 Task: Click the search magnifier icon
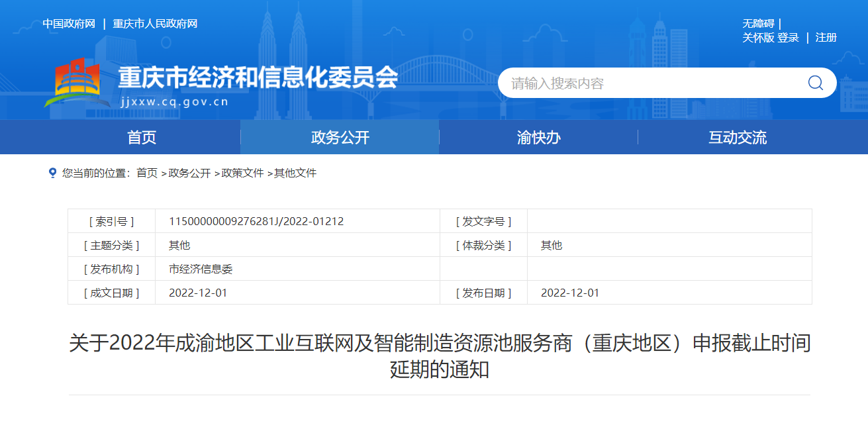point(815,83)
